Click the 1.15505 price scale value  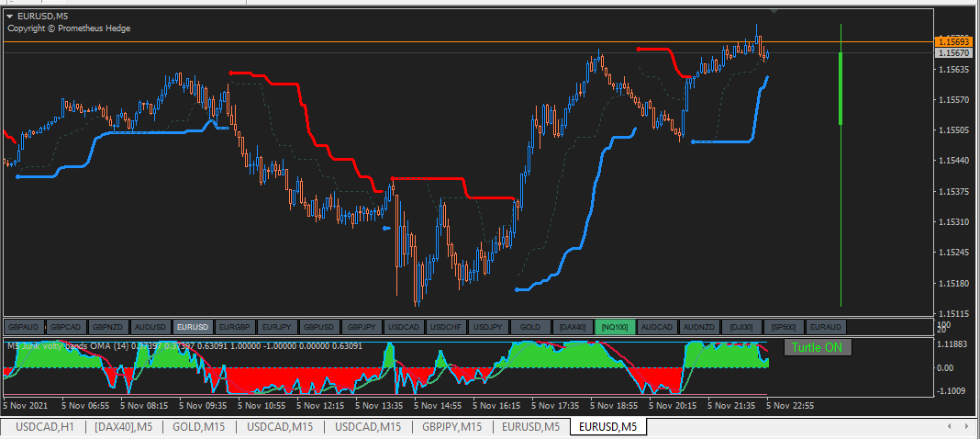(x=953, y=130)
